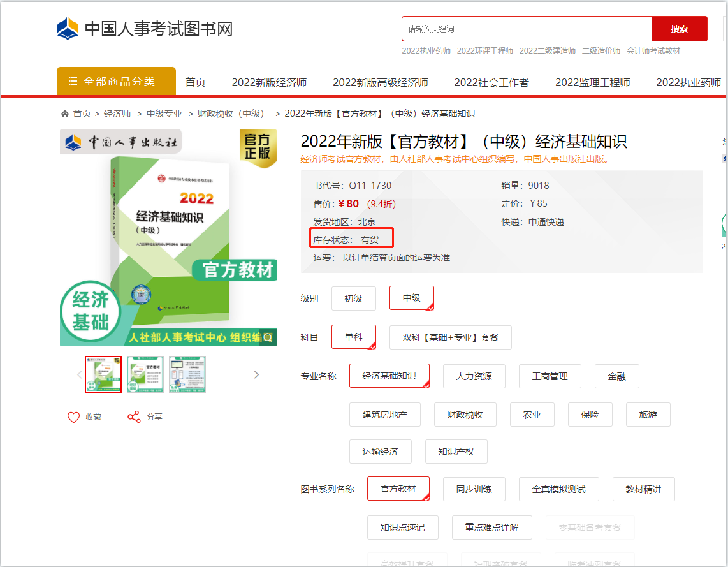Click the list icon beside 全部商品分类
This screenshot has width=728, height=567.
(74, 82)
